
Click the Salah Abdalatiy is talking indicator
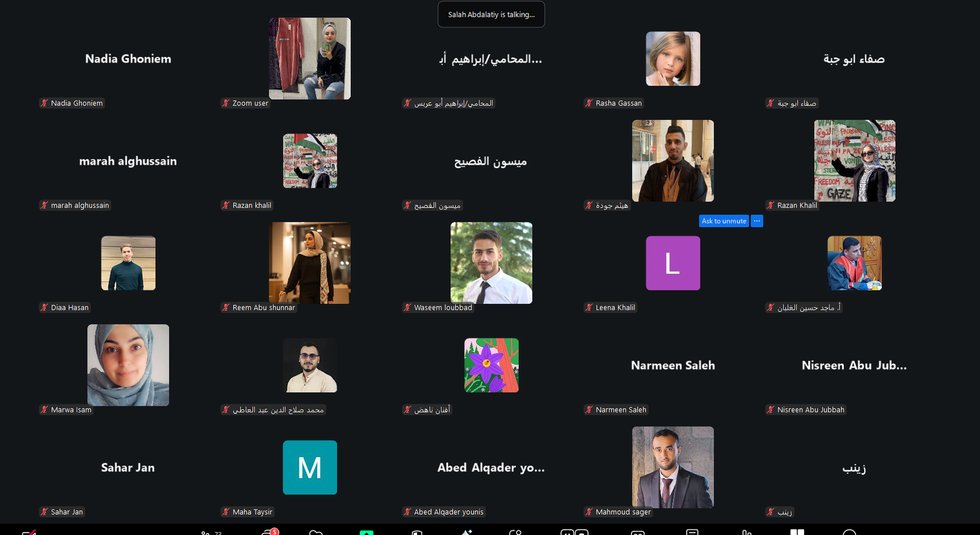[x=491, y=14]
